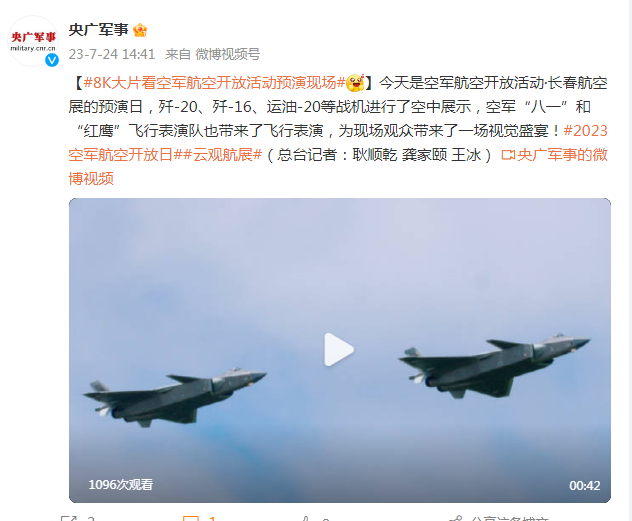The height and width of the screenshot is (521, 632).
Task: Open the post timestamp 23-7-24 14:41
Action: coord(112,54)
